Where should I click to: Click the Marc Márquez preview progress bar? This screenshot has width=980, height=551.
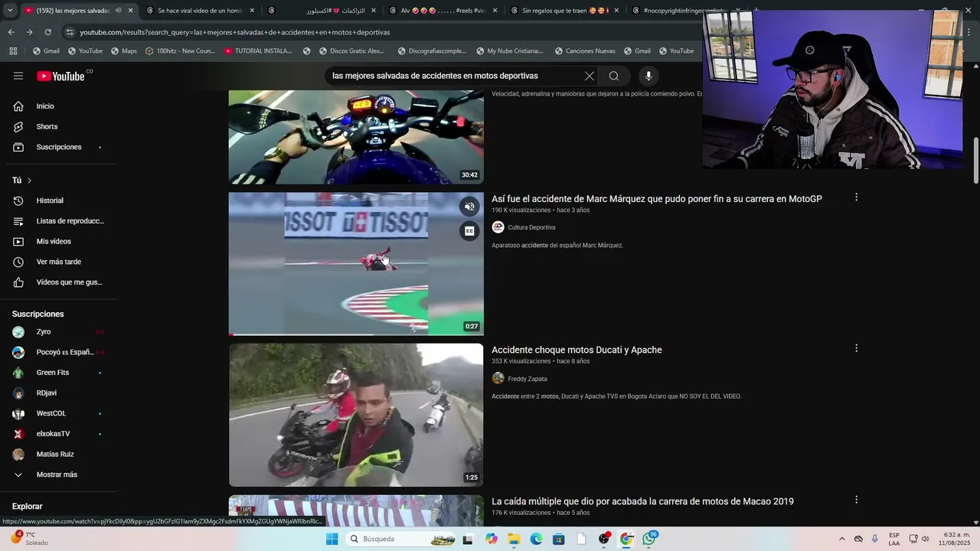click(356, 334)
